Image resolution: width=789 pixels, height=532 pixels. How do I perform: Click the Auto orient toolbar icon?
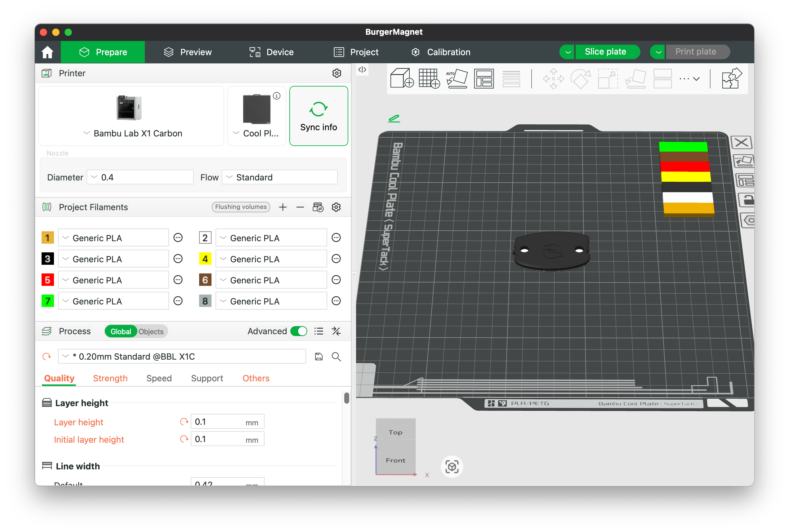coord(457,78)
